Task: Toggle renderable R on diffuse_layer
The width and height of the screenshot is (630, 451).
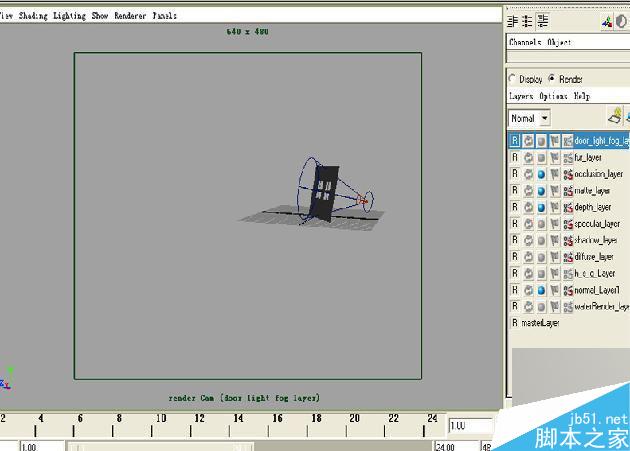Action: (x=515, y=256)
